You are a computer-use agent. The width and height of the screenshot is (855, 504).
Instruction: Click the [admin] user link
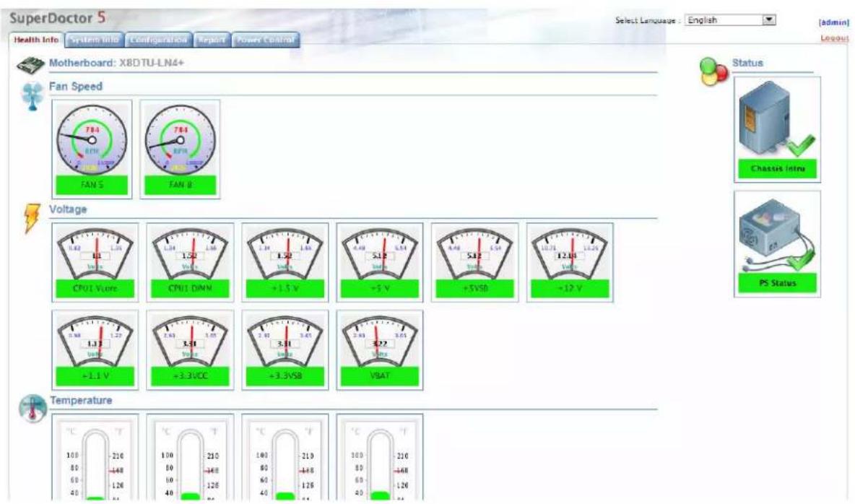click(x=834, y=22)
